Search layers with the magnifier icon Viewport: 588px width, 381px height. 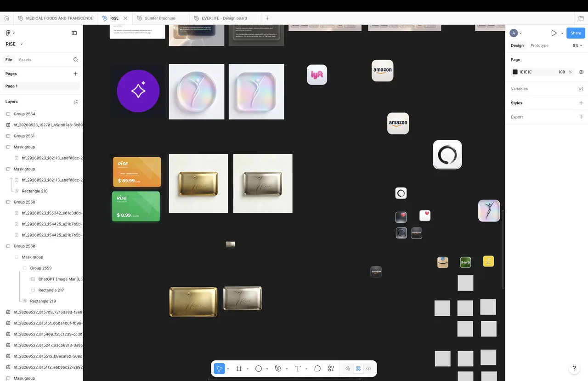click(x=76, y=60)
